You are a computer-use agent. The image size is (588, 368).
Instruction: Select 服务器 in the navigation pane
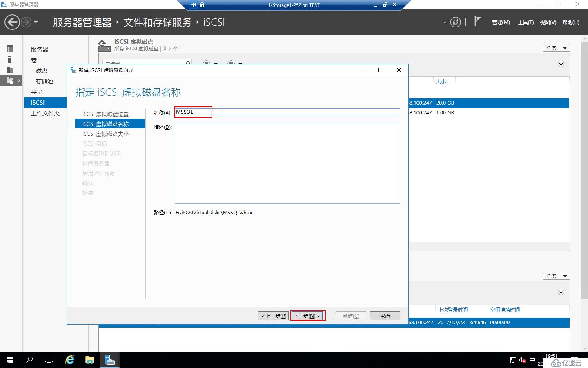[x=40, y=49]
